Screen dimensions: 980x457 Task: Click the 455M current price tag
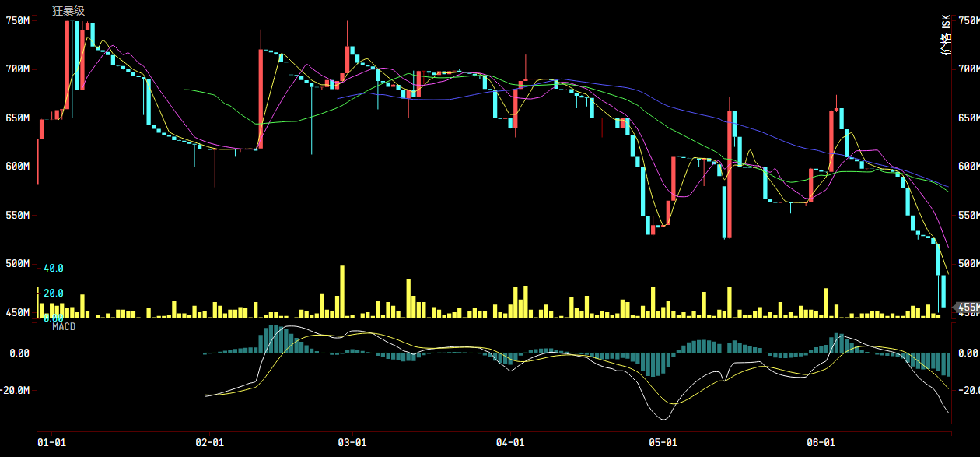pyautogui.click(x=968, y=308)
